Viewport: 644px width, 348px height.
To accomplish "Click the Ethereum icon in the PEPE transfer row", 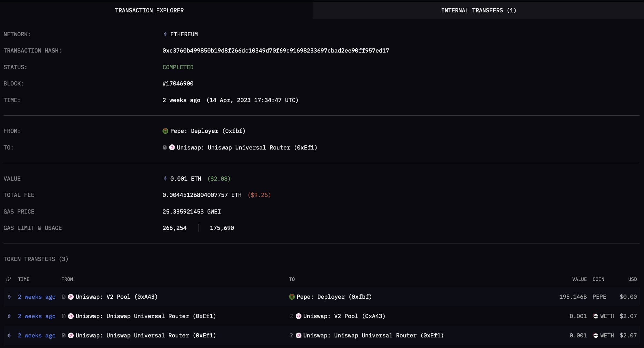I will pos(9,297).
